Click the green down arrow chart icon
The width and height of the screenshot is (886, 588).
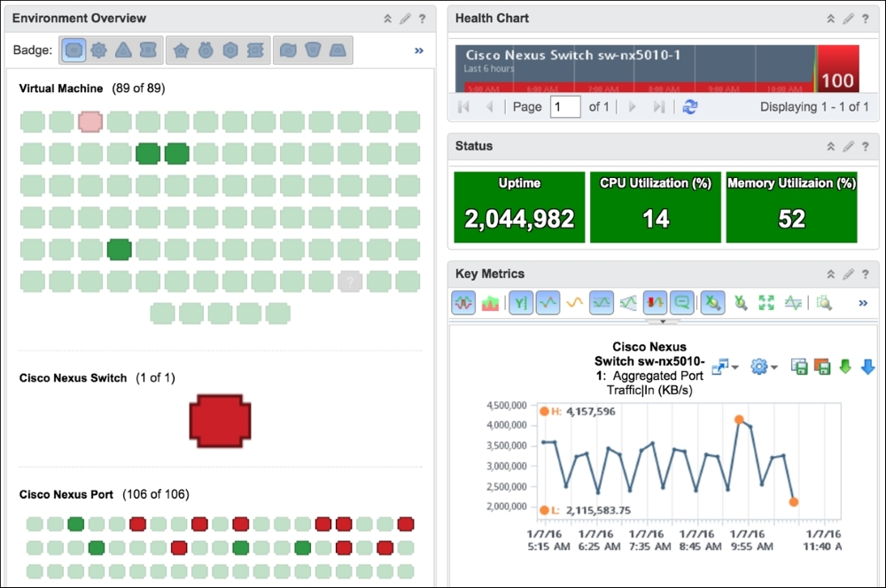click(x=845, y=367)
